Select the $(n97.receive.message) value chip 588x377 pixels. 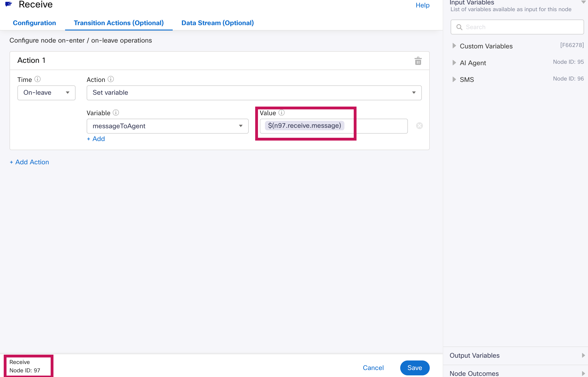[305, 126]
